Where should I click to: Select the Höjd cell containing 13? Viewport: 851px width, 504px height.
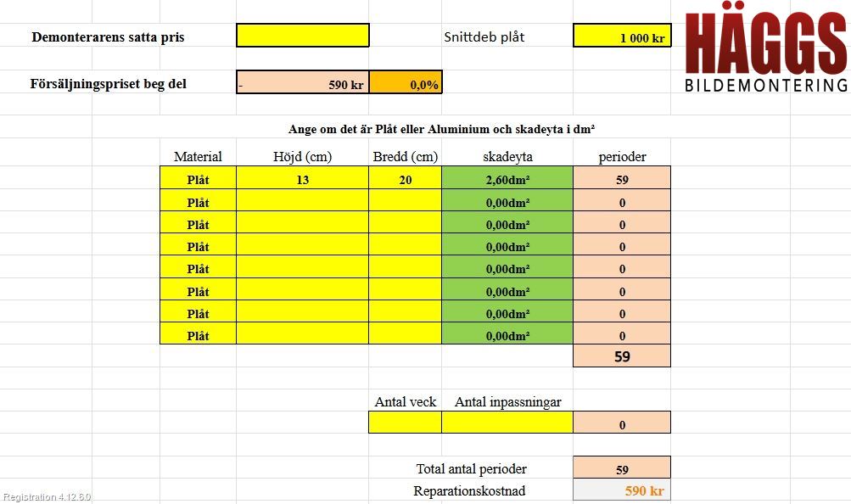(x=302, y=178)
